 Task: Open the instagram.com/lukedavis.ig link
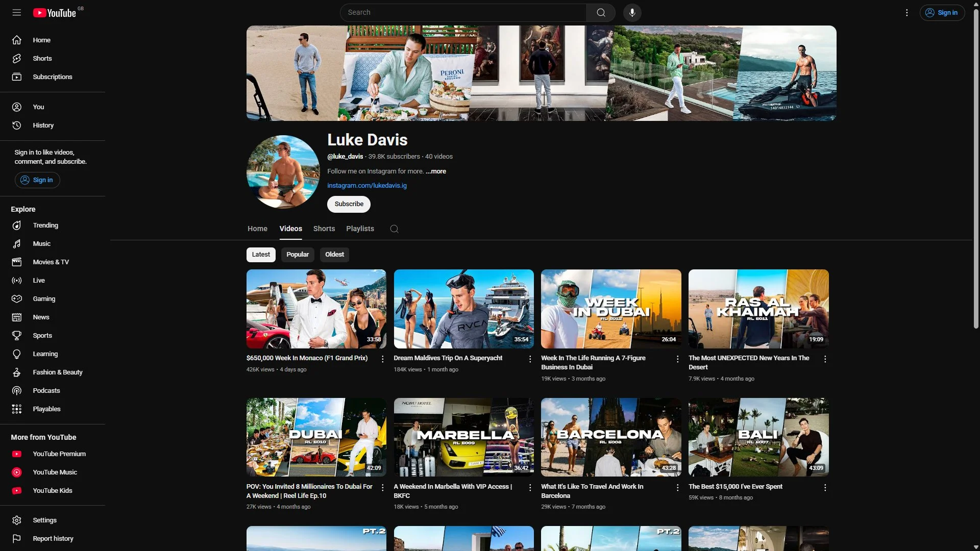click(x=367, y=186)
